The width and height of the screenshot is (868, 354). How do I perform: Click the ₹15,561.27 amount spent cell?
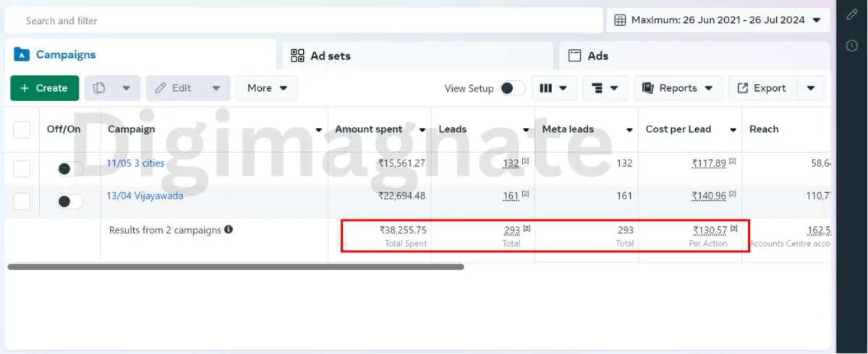401,163
